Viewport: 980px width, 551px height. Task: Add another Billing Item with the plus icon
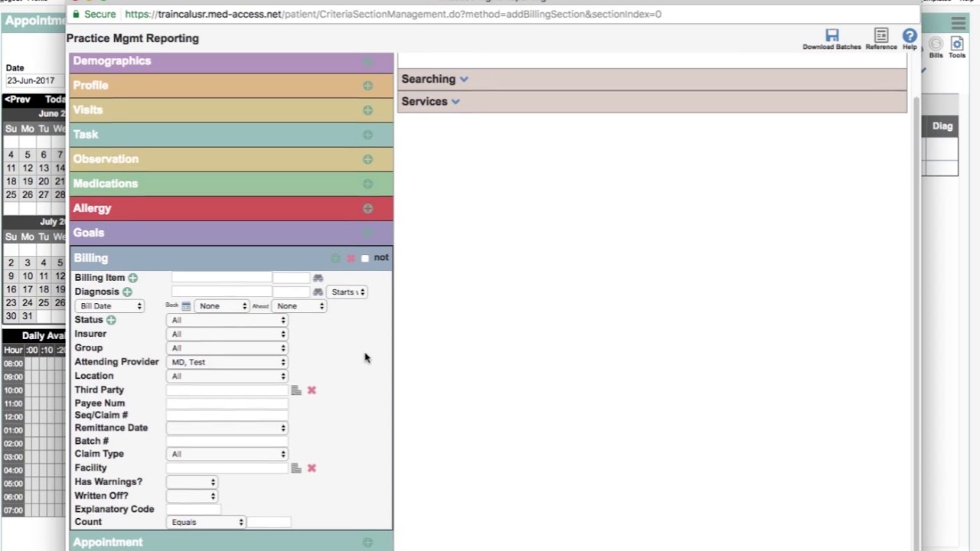[x=132, y=278]
